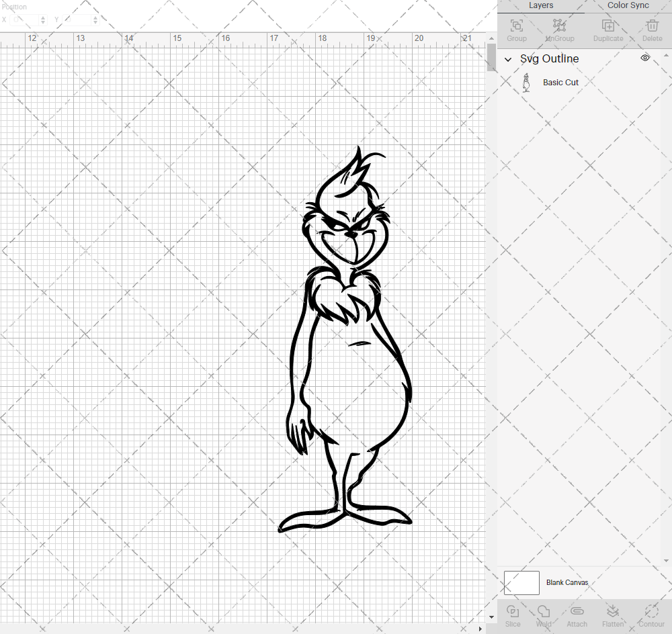Screen dimensions: 672x634
Task: Select the Slice tool
Action: coord(513,611)
